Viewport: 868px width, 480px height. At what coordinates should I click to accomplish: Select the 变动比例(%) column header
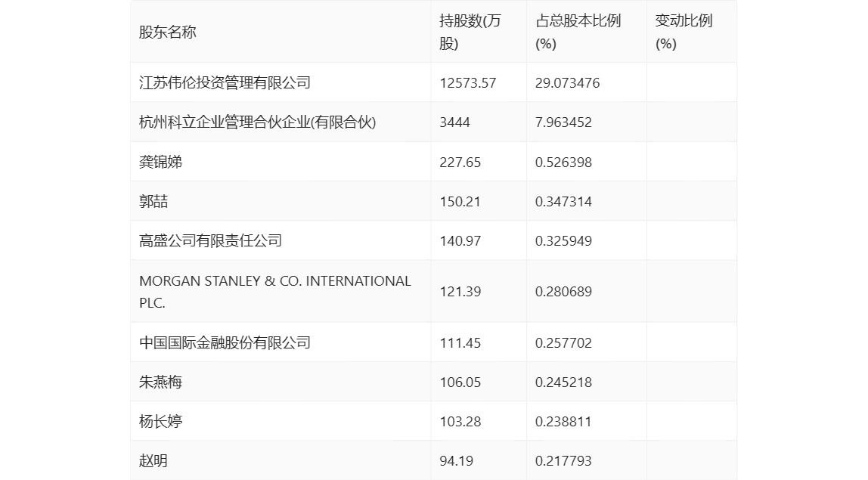click(x=684, y=32)
